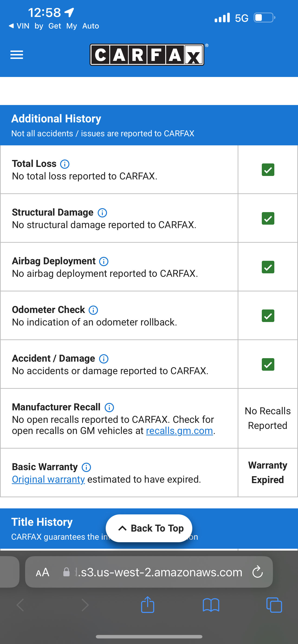Tap the Safari share icon
Screen dimensions: 298x644
148,605
